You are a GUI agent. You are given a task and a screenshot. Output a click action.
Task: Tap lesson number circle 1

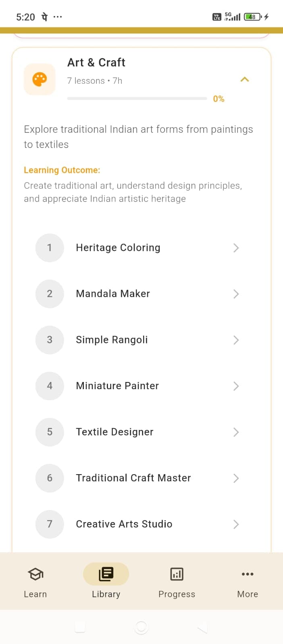(50, 248)
